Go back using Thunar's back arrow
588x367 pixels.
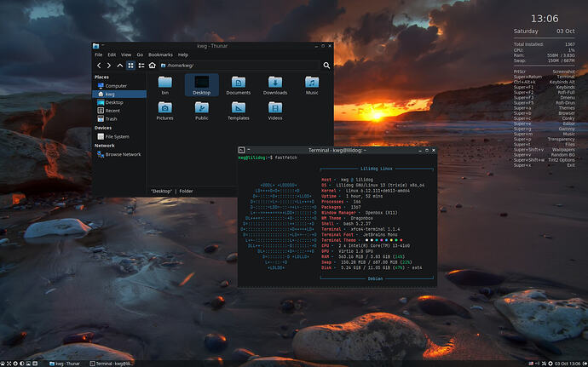[99, 66]
